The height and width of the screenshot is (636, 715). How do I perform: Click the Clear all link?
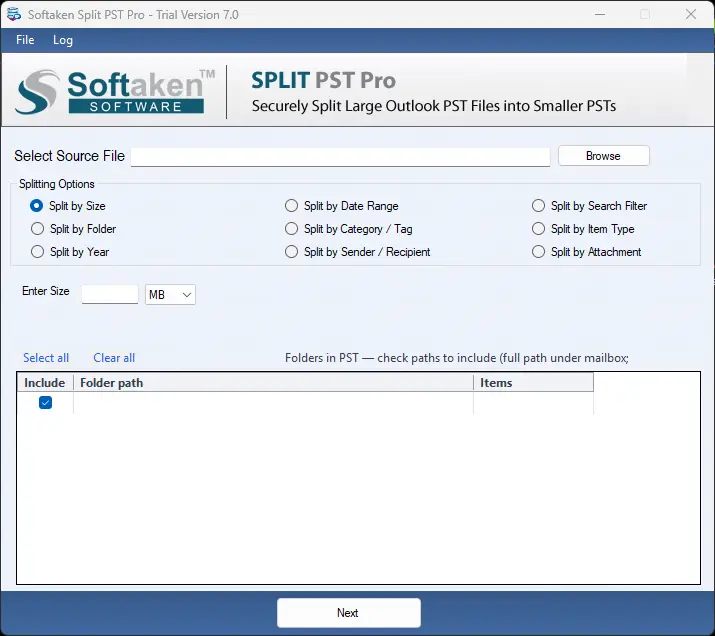click(114, 358)
